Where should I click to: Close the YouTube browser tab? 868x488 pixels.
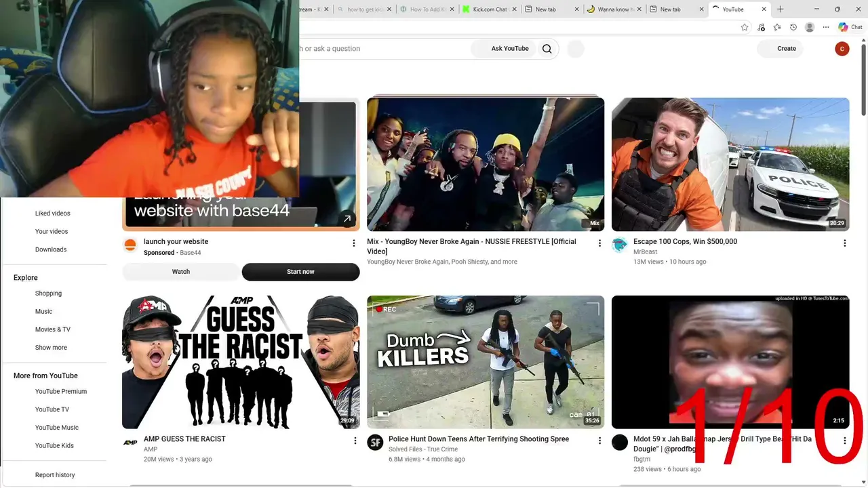[x=764, y=9]
